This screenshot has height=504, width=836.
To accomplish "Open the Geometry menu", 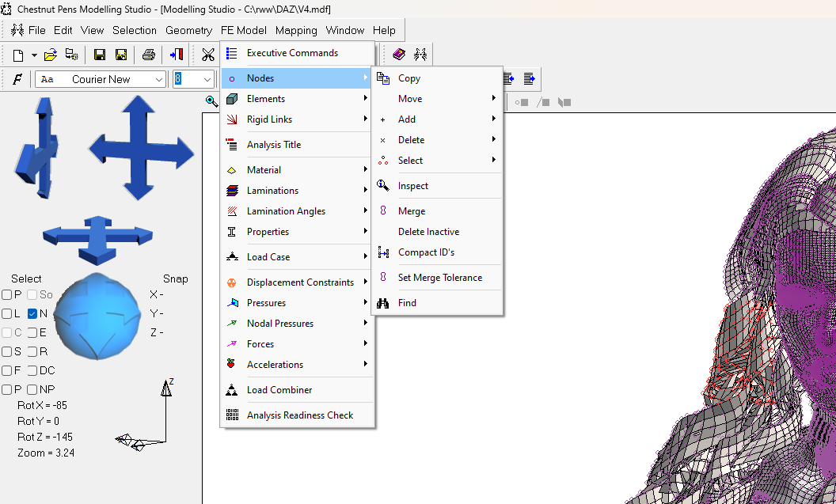I will point(188,30).
